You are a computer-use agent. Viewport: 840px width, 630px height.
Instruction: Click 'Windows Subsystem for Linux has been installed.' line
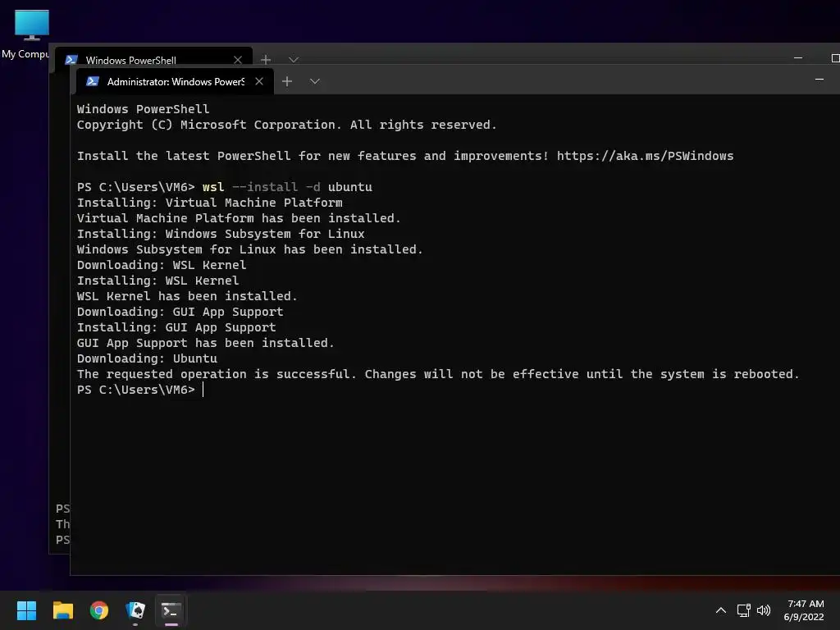point(249,249)
